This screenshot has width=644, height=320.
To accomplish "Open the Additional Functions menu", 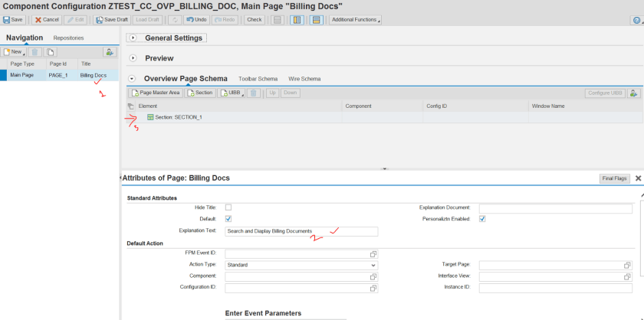I will [x=355, y=20].
